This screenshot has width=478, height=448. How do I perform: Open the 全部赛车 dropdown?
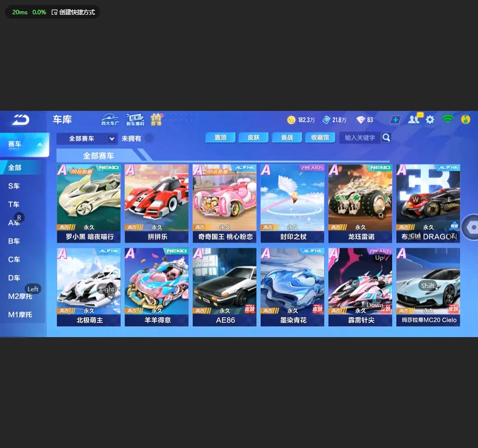tap(87, 139)
